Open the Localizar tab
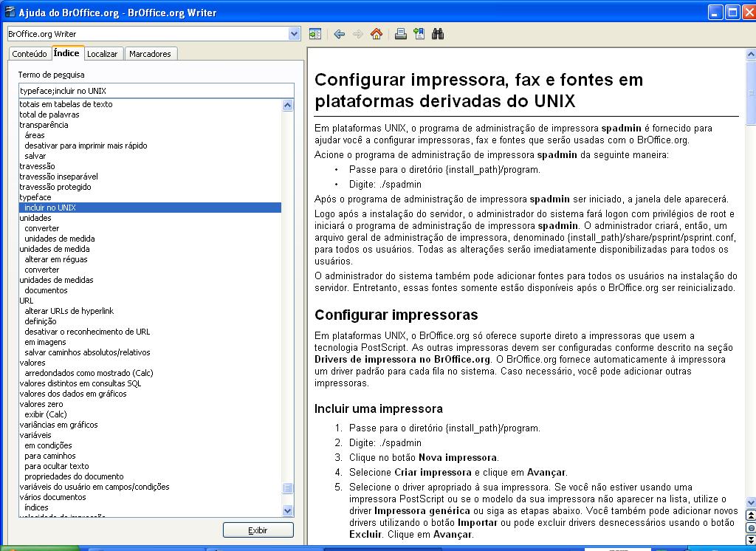Viewport: 756px width, 551px height. 102,54
